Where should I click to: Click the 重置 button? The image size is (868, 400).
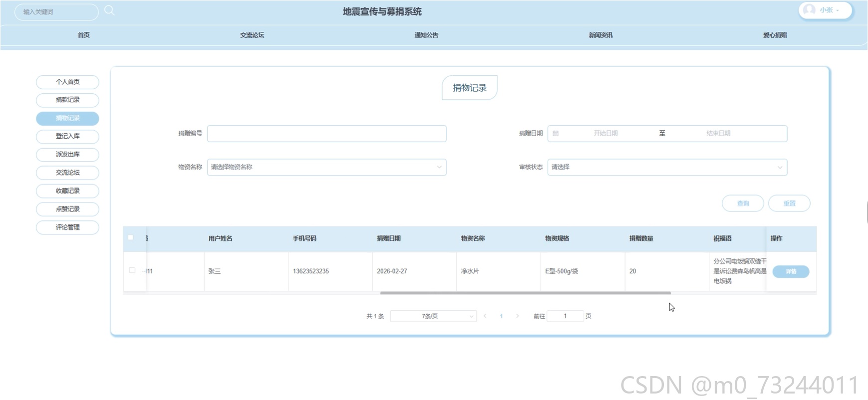[x=789, y=203]
